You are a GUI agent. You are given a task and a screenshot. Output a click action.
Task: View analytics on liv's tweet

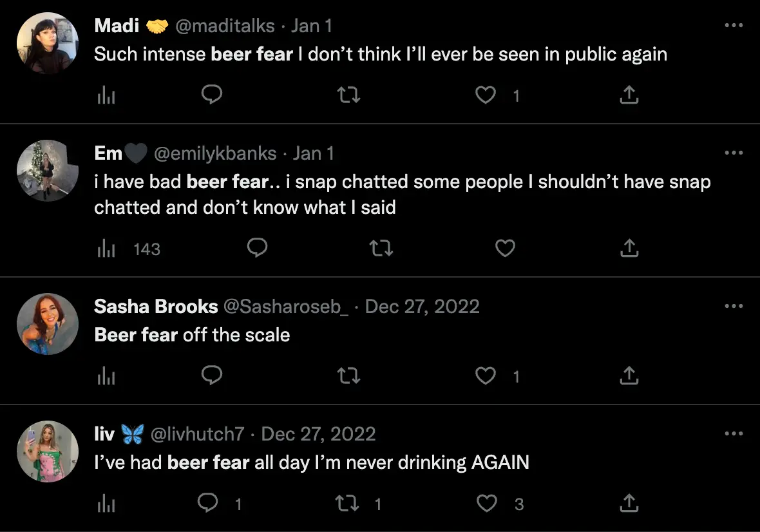tap(106, 503)
